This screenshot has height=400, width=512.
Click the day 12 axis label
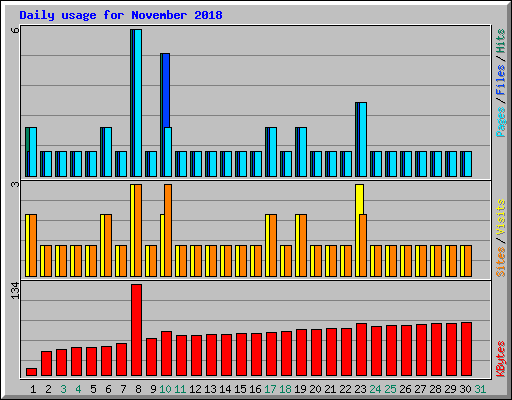click(x=195, y=389)
